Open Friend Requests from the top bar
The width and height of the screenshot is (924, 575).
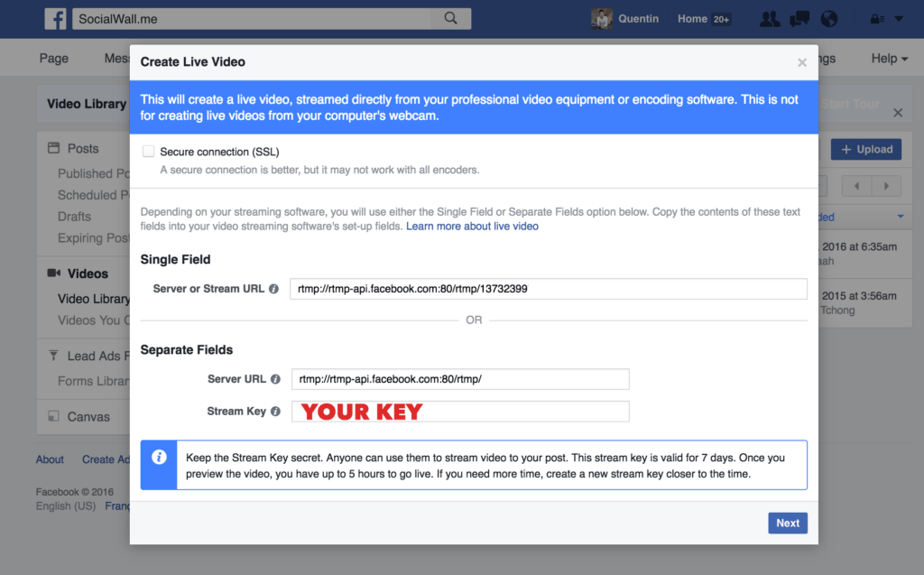pos(769,18)
